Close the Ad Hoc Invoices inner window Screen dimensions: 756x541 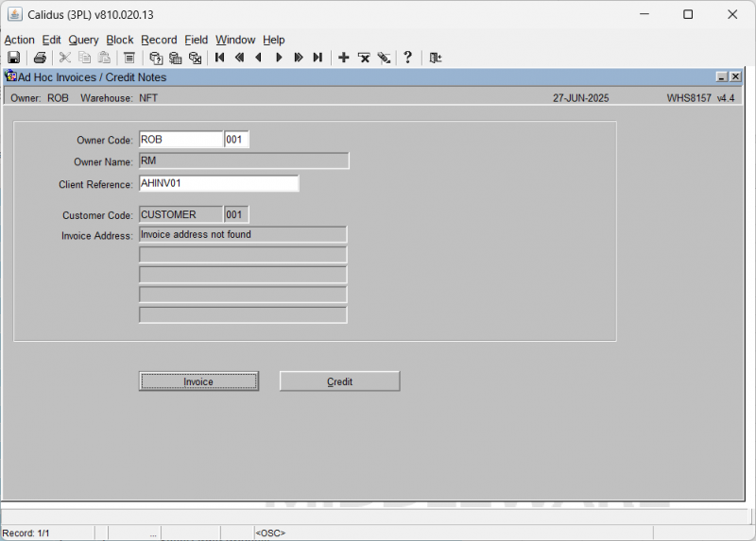735,76
